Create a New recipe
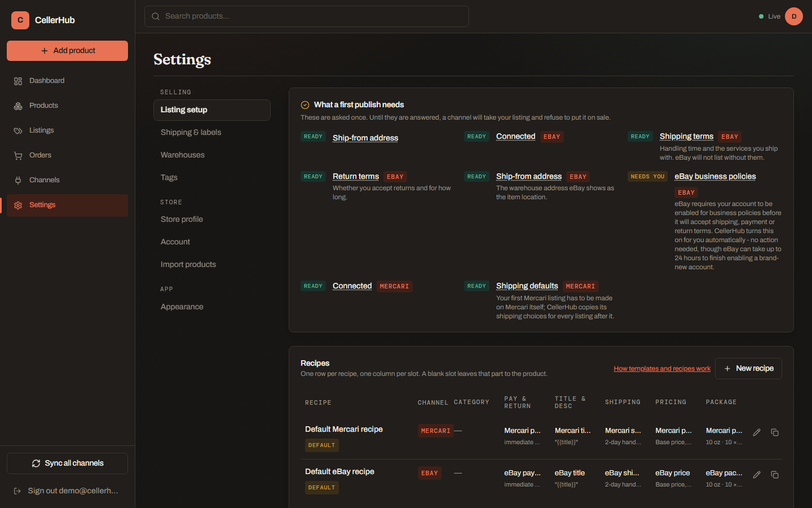 [748, 369]
